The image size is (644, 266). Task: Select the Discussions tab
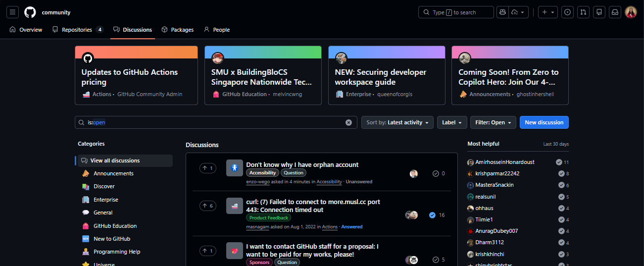coord(133,30)
